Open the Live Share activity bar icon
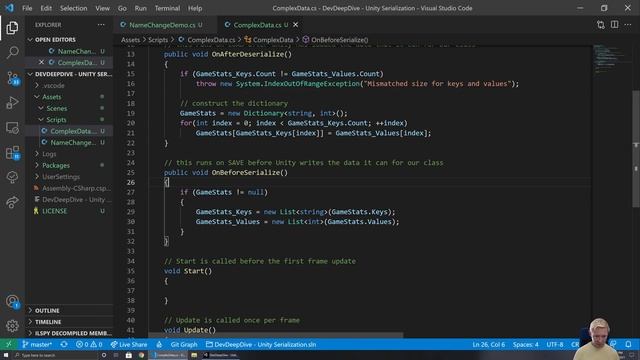 [12, 202]
